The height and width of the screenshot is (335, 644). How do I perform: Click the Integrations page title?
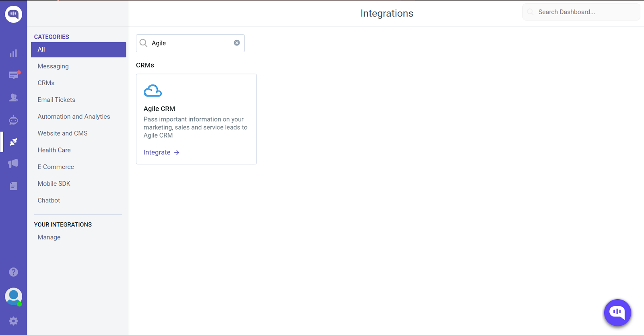(387, 13)
